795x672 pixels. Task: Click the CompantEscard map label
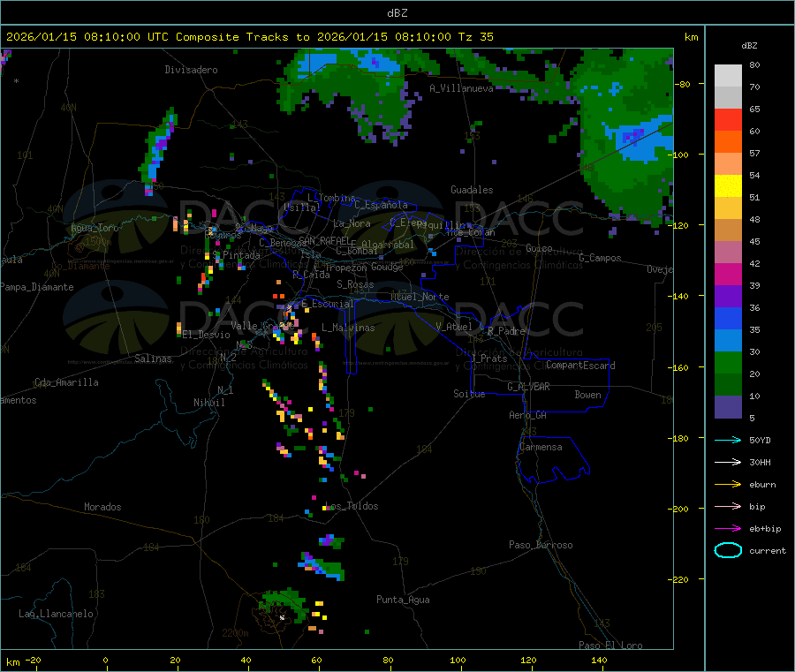pyautogui.click(x=580, y=366)
